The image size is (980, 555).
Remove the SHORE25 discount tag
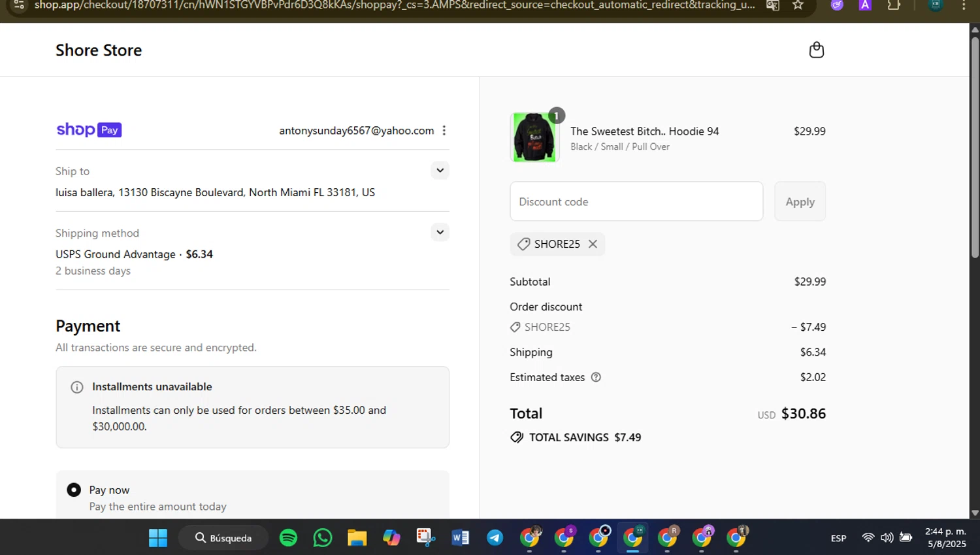pos(593,244)
